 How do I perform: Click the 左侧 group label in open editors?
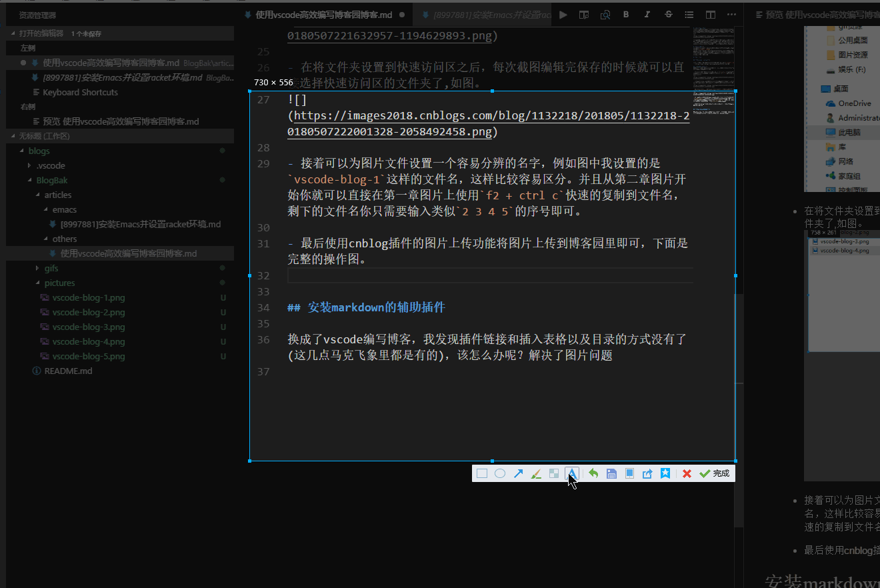(27, 48)
